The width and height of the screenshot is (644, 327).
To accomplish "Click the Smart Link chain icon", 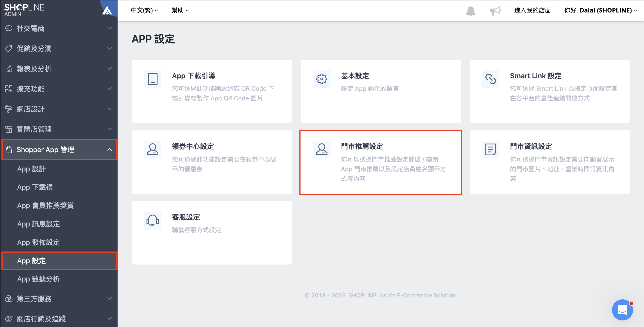I will 490,79.
